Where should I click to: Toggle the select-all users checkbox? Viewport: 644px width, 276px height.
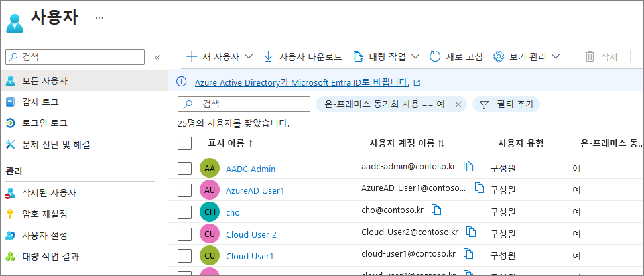185,143
